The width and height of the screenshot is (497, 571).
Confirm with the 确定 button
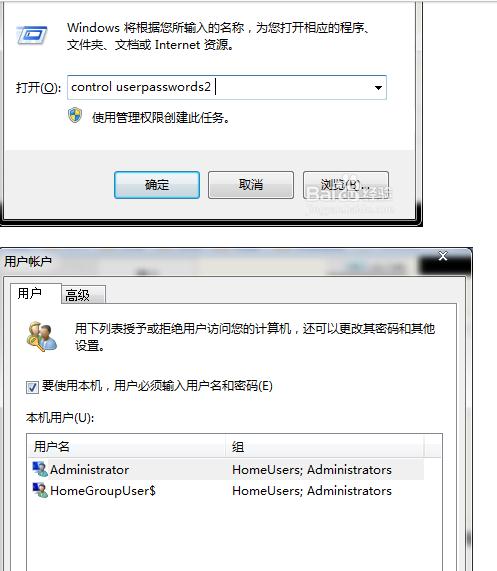tap(157, 185)
